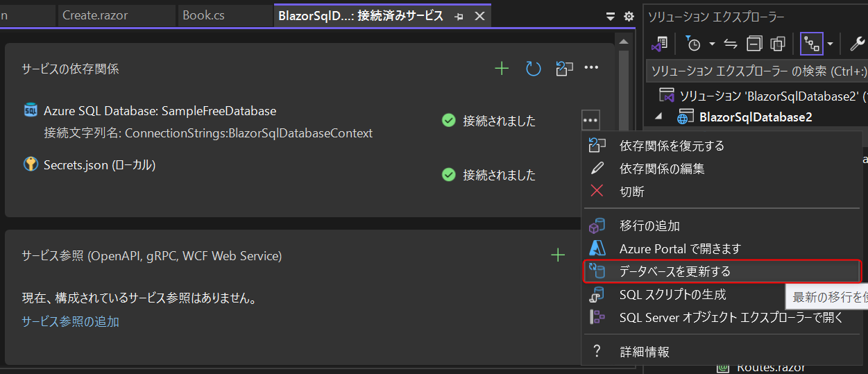Collapse the BlazorSqlDatabase2 project node

coord(658,117)
